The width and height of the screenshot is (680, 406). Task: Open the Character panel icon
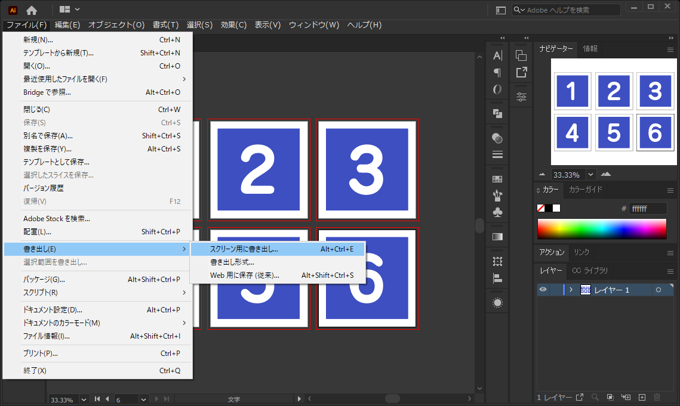point(497,56)
